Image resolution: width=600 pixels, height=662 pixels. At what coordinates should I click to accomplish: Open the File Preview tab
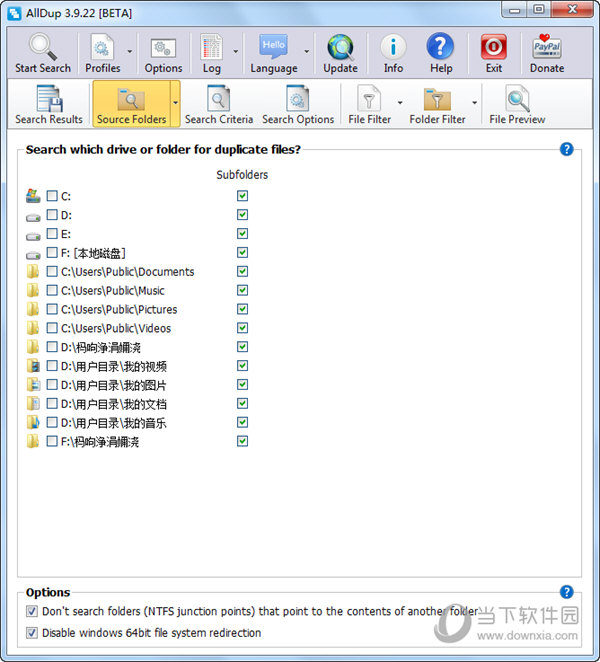click(x=517, y=104)
